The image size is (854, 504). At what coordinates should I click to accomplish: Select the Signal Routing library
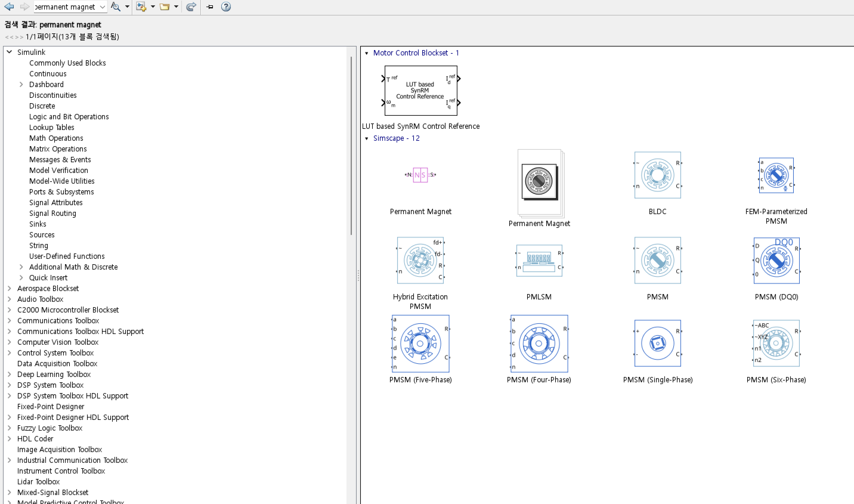click(53, 213)
